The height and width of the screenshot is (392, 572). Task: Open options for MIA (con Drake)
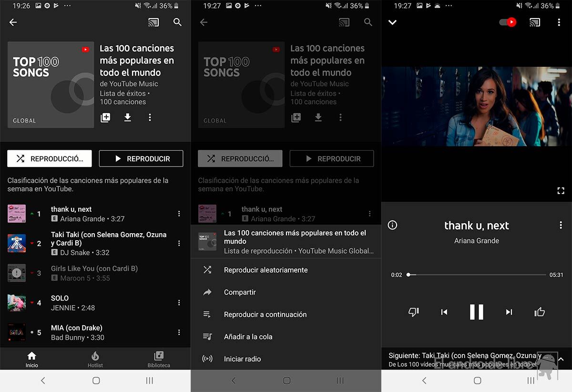(179, 332)
